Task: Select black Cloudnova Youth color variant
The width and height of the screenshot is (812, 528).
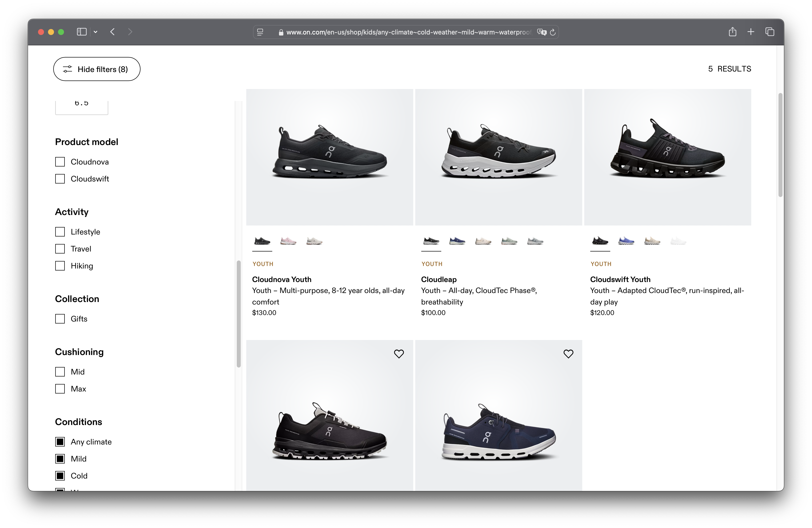Action: tap(262, 241)
